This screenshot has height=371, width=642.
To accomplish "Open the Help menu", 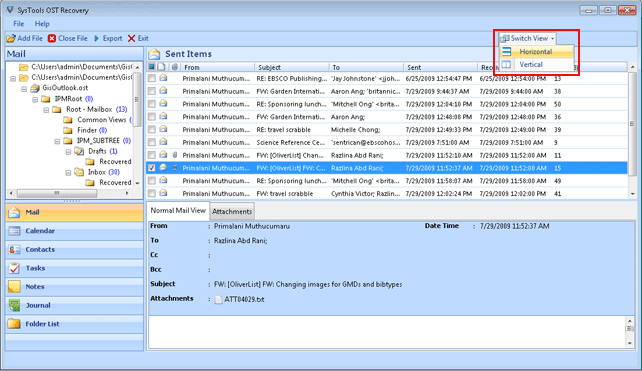I will [x=42, y=24].
